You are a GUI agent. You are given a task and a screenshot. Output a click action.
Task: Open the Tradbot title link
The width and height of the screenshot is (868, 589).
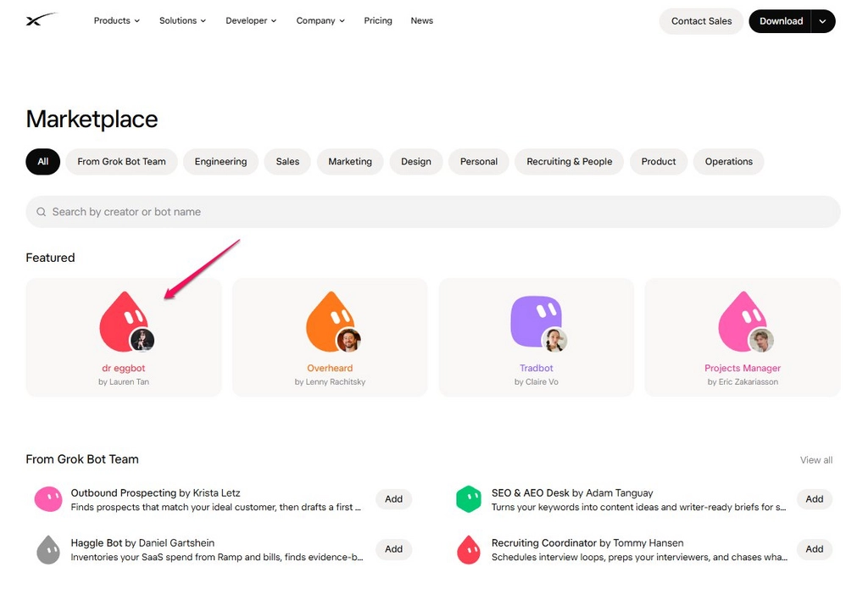536,368
